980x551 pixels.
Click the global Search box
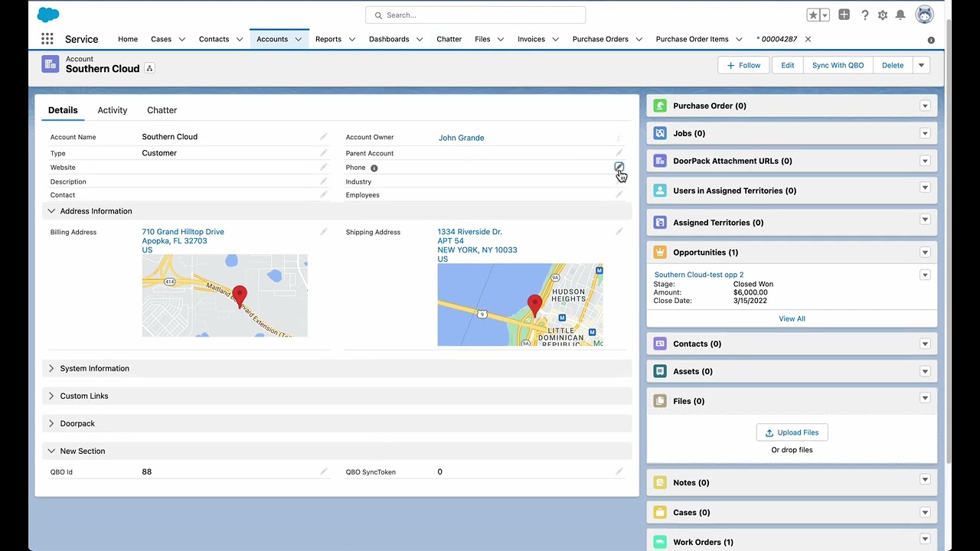click(475, 15)
